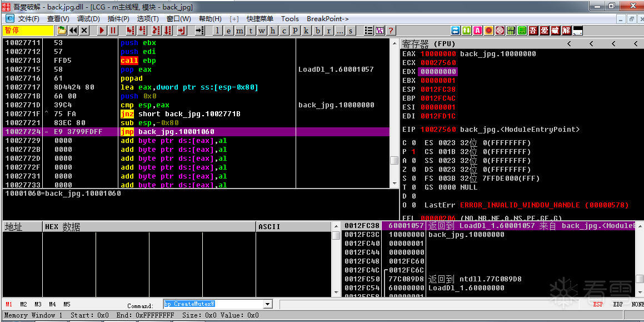This screenshot has width=644, height=322.
Task: Click the red '解' toolbar icon
Action: tap(566, 31)
